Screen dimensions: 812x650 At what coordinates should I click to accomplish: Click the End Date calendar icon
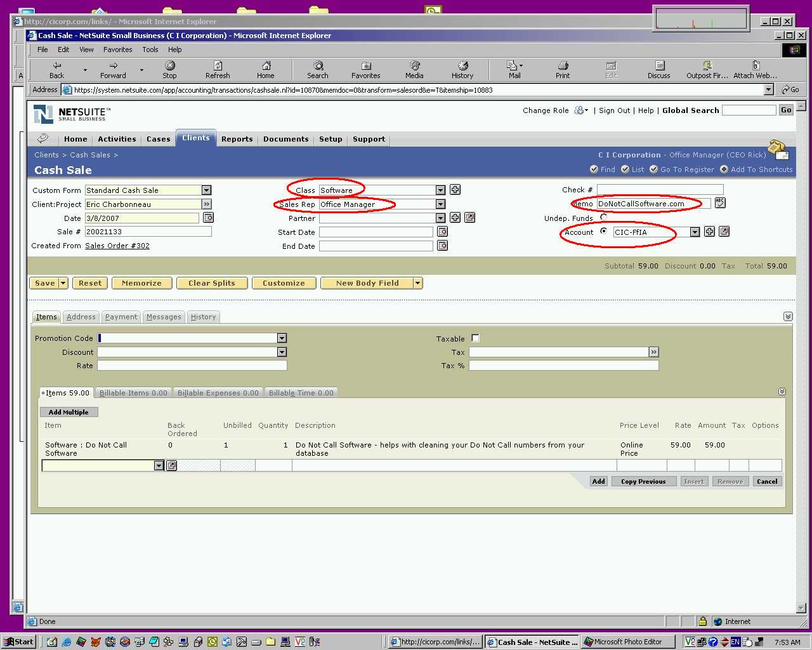[x=443, y=246]
